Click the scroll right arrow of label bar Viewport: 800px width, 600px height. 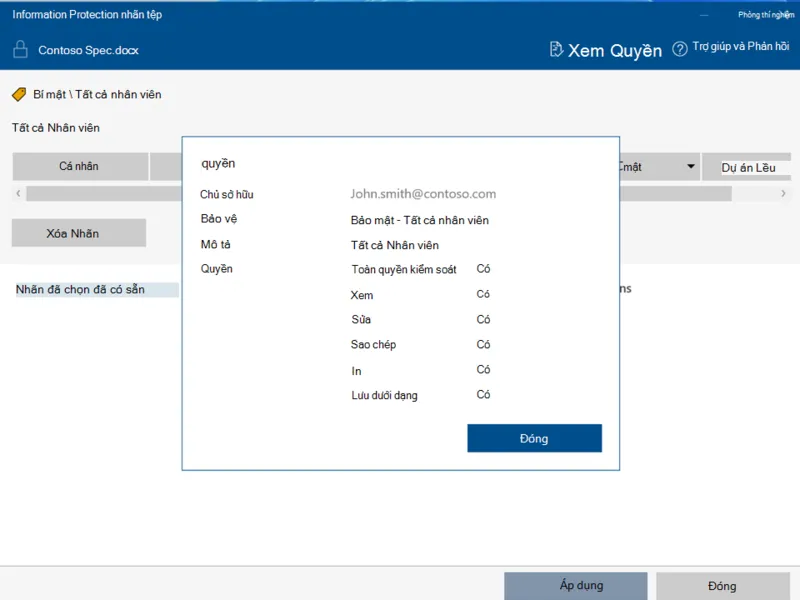[783, 193]
